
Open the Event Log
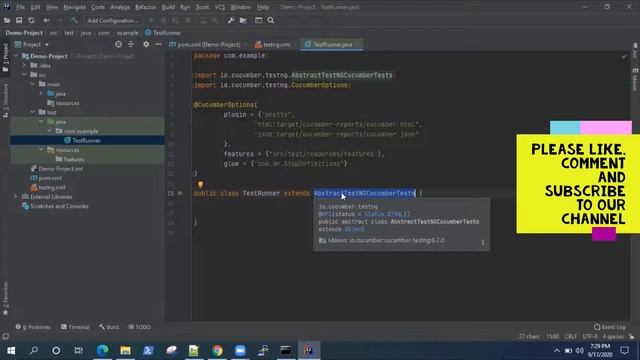tap(610, 327)
